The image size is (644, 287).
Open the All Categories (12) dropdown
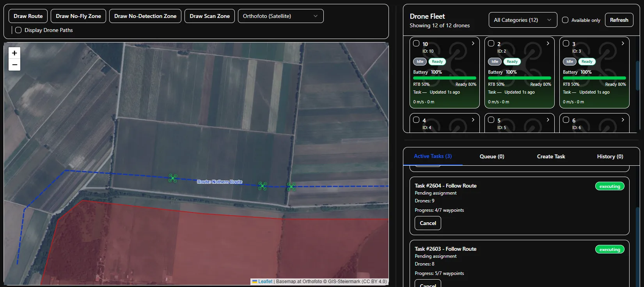(x=523, y=20)
